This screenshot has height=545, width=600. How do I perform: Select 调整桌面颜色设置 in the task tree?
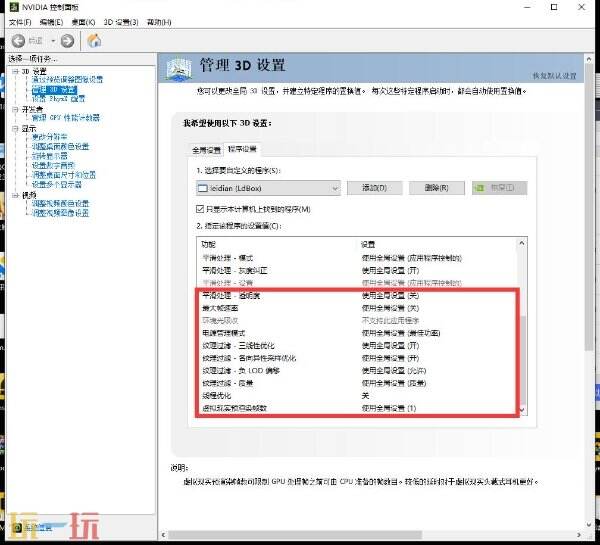click(60, 146)
